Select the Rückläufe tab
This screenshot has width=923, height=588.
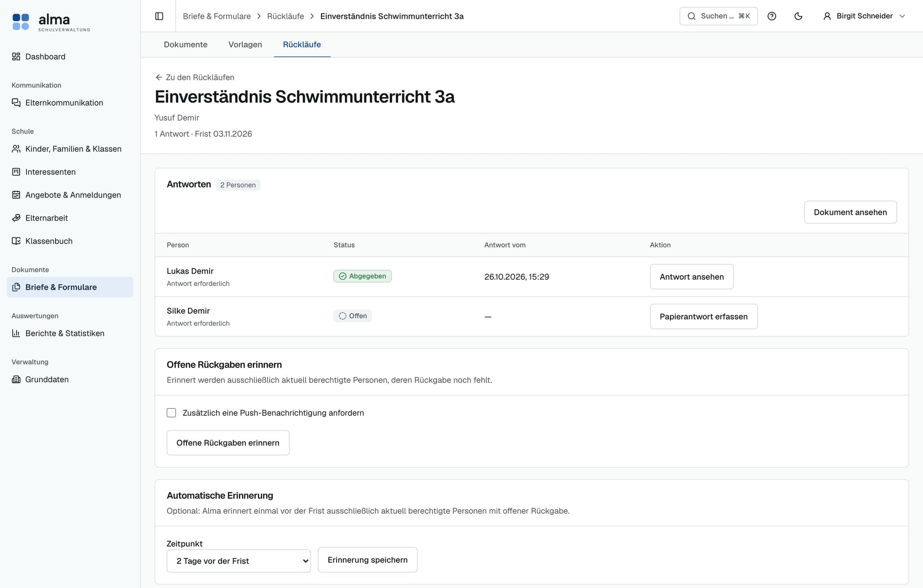(302, 45)
